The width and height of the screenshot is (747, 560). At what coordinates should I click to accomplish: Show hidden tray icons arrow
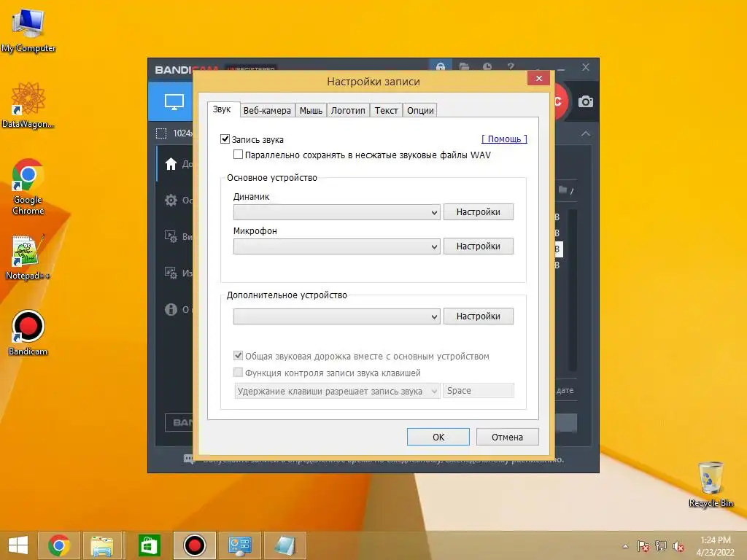click(625, 546)
